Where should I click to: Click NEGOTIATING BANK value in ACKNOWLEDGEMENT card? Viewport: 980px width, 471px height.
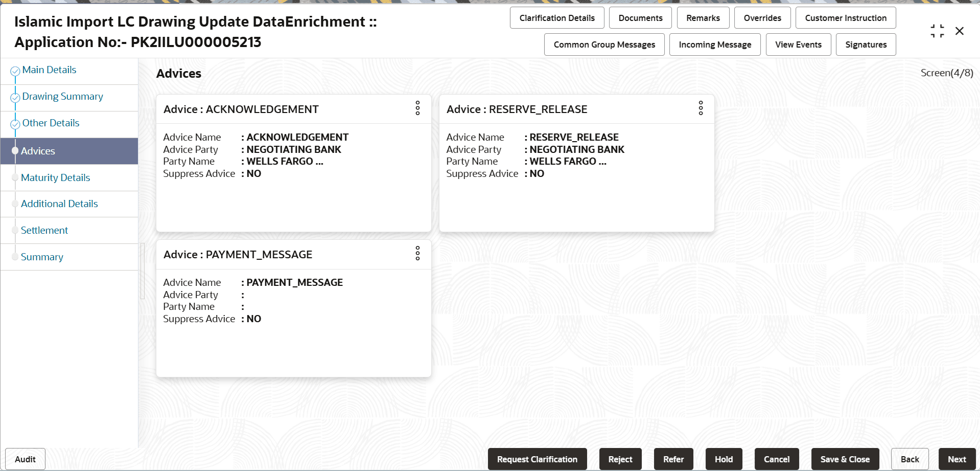point(294,150)
